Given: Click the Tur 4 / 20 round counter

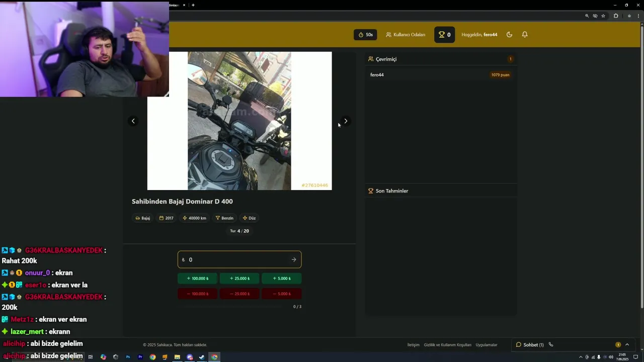Looking at the screenshot, I should [239, 231].
